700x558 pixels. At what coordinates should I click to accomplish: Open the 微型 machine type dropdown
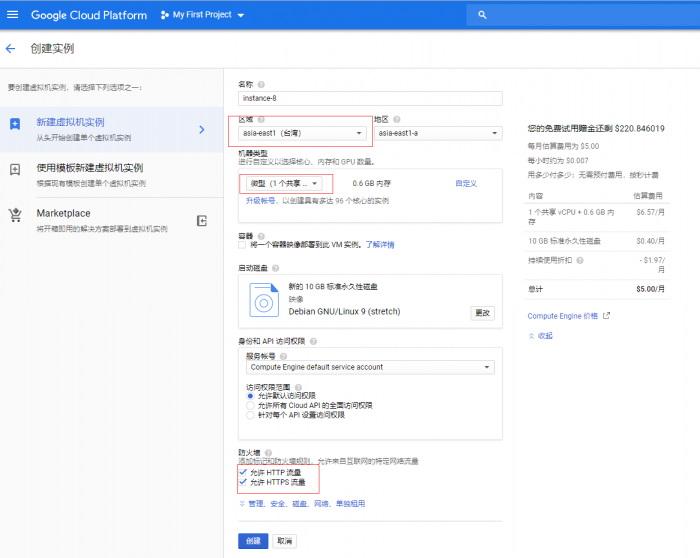285,183
